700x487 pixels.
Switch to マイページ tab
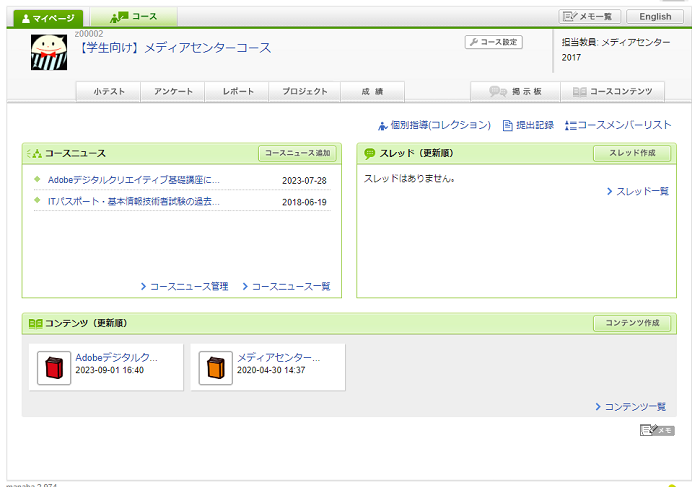pyautogui.click(x=48, y=17)
